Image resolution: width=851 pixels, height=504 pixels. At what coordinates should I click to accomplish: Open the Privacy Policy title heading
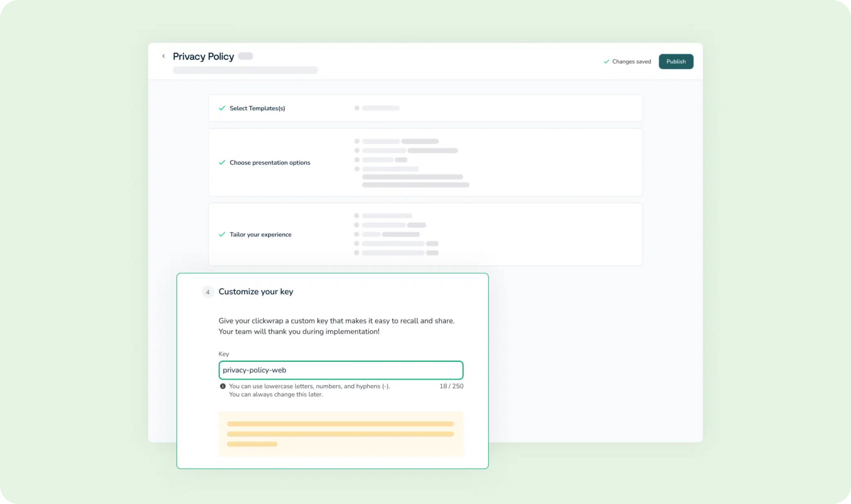[x=204, y=56]
